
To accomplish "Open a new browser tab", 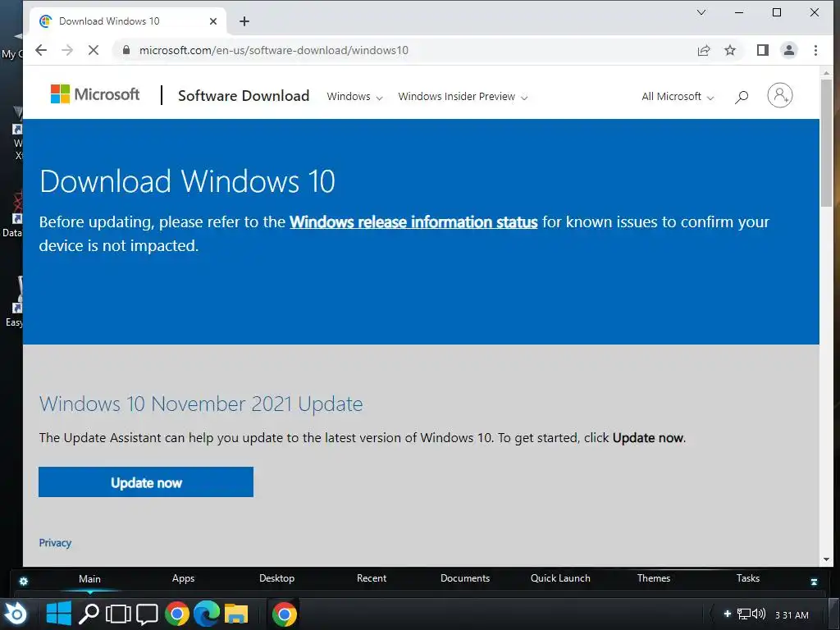I will [x=244, y=21].
